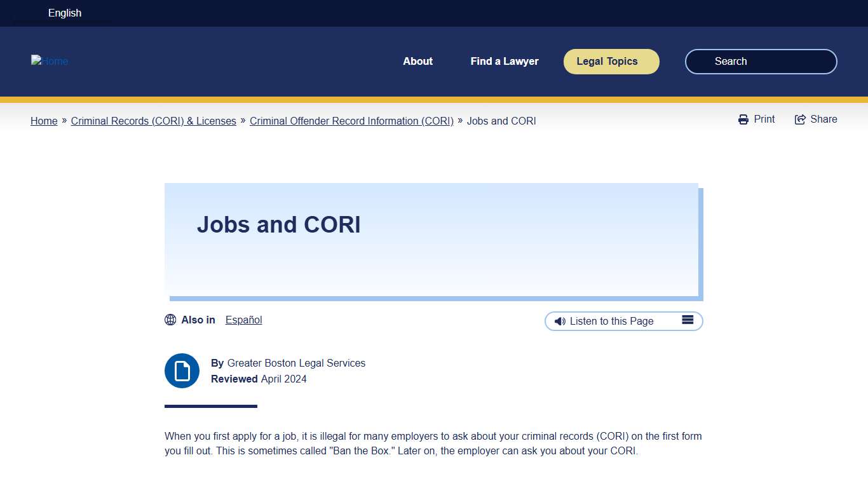The width and height of the screenshot is (868, 488).
Task: Open the Listen widget menu icon
Action: [688, 320]
